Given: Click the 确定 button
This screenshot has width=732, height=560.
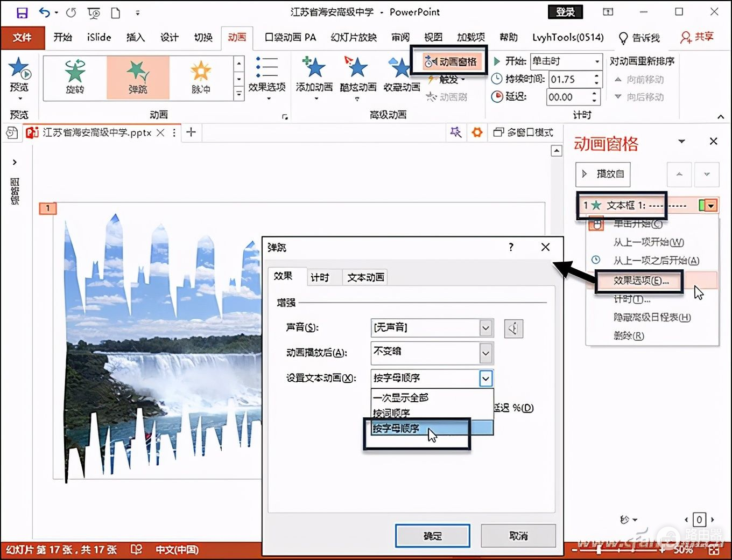Looking at the screenshot, I should 432,536.
